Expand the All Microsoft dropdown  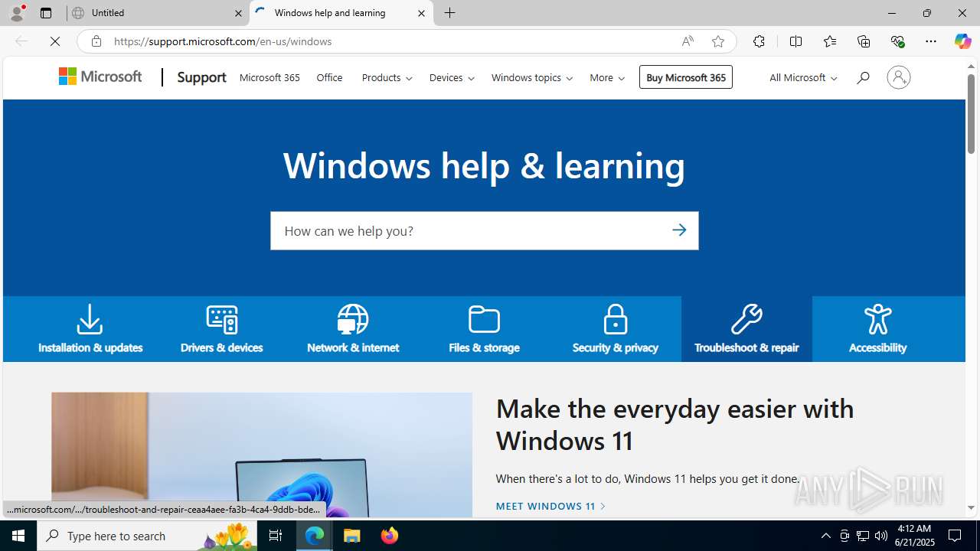[x=802, y=77]
